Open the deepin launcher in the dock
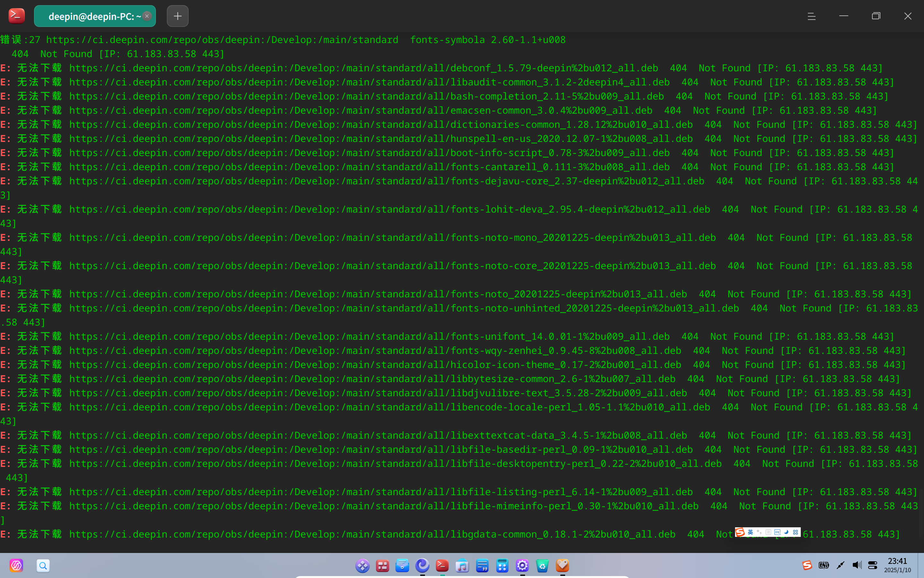Viewport: 924px width, 578px height. coord(16,565)
